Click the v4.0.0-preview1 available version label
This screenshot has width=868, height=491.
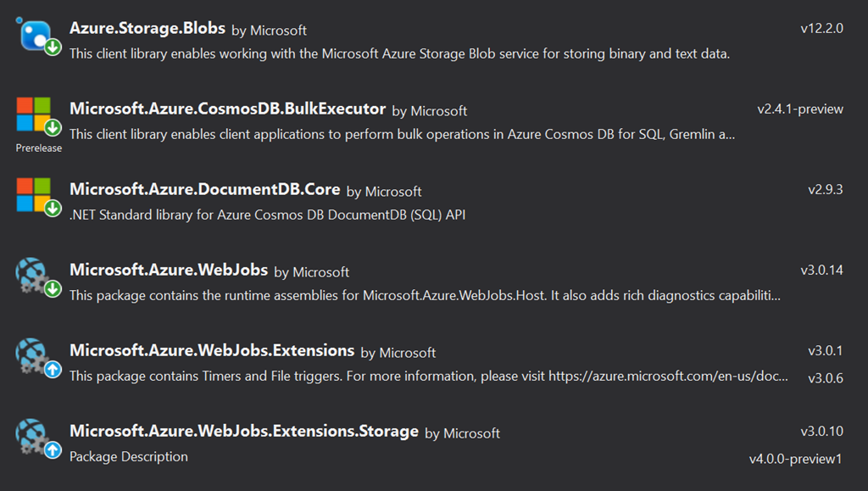(x=796, y=459)
